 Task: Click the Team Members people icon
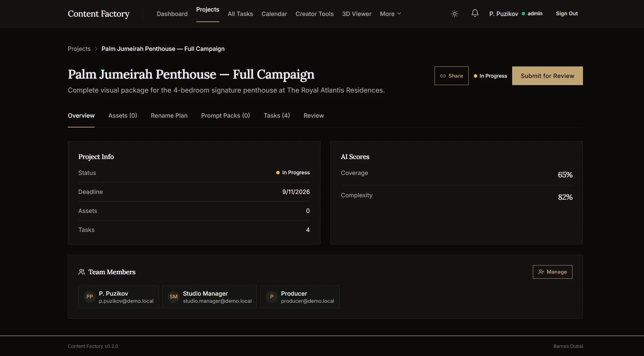pos(82,272)
